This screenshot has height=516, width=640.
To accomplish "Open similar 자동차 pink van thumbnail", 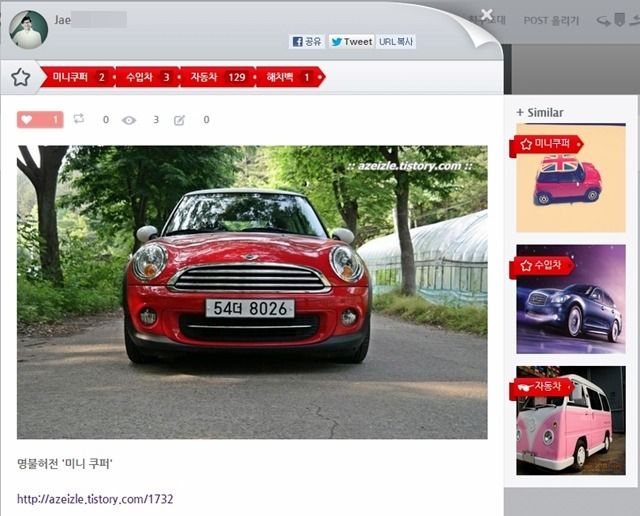I will tap(571, 420).
